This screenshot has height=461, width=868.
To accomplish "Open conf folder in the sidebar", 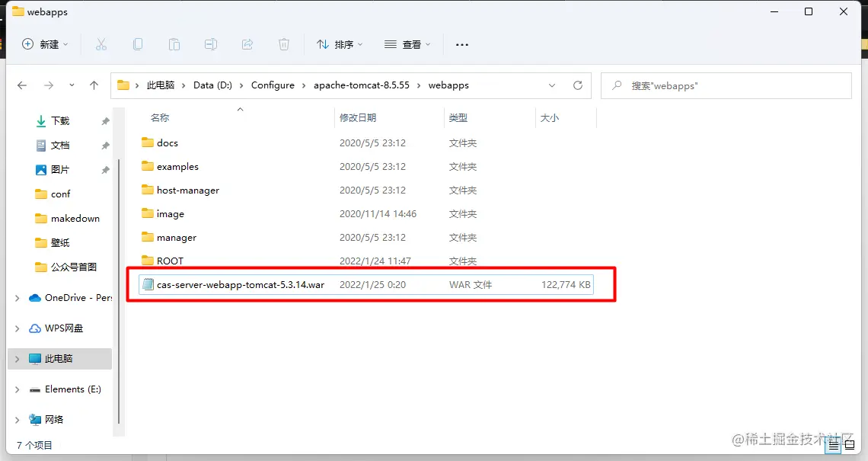I will pyautogui.click(x=60, y=194).
